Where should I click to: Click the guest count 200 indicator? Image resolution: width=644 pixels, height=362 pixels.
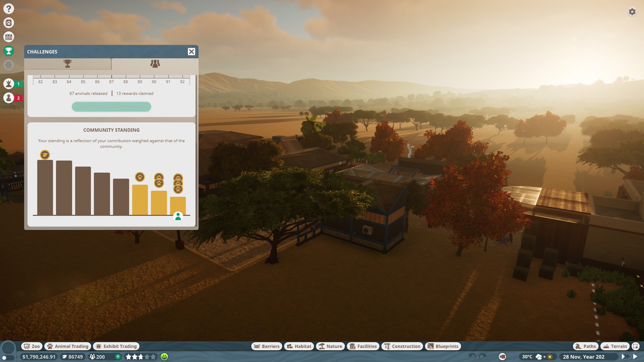[97, 357]
